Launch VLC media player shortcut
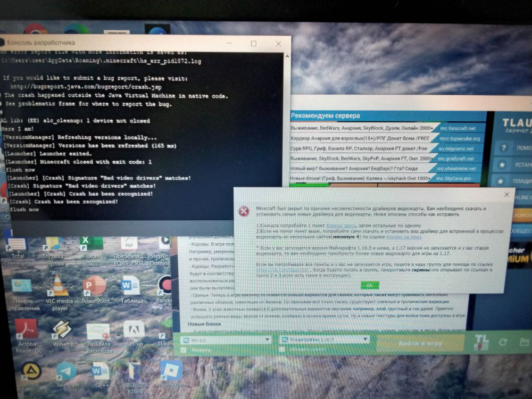The width and height of the screenshot is (532, 399). [x=60, y=293]
